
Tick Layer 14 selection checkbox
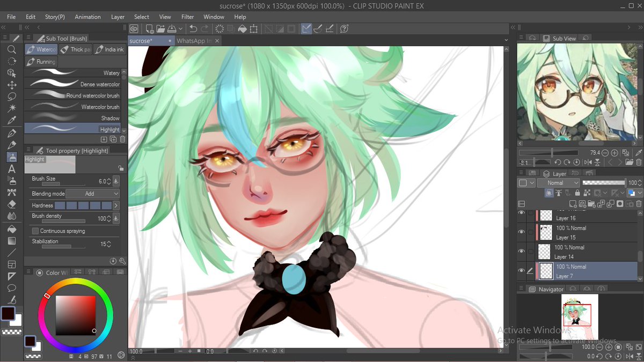531,252
